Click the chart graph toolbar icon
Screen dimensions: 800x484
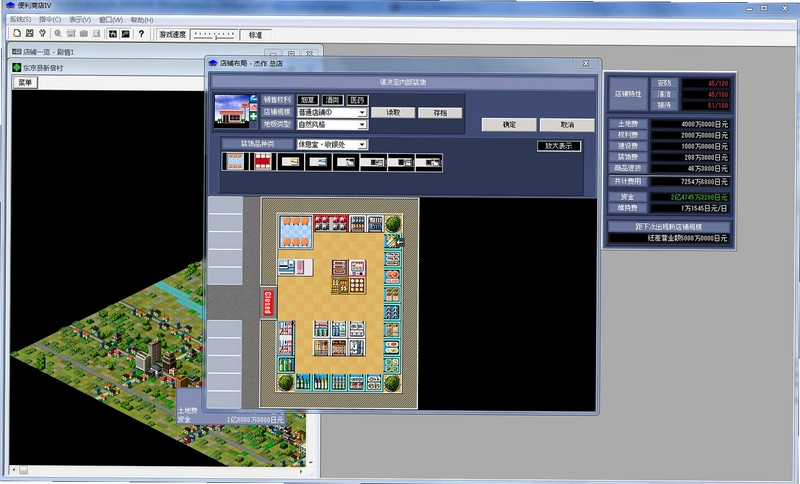pyautogui.click(x=126, y=34)
